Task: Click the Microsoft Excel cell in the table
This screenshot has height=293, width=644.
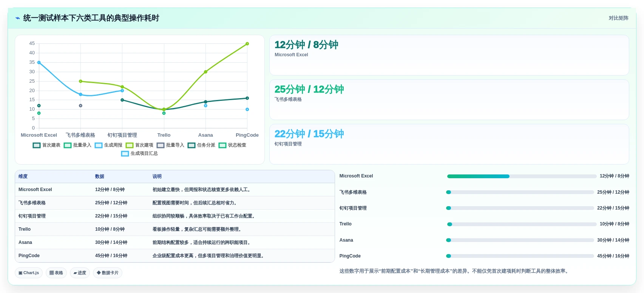Action: pos(53,190)
